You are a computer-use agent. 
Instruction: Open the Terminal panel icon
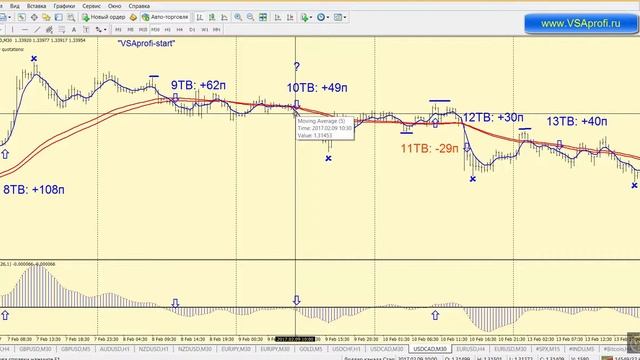pos(59,17)
